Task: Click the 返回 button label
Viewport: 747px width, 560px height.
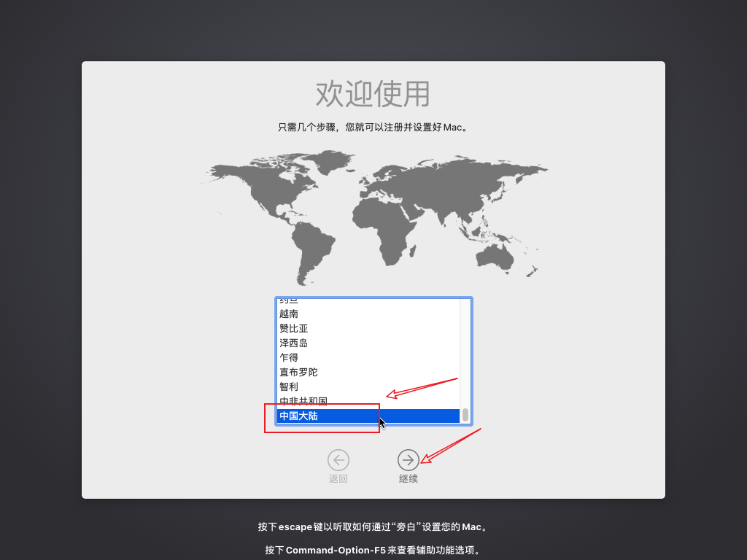Action: 338,478
